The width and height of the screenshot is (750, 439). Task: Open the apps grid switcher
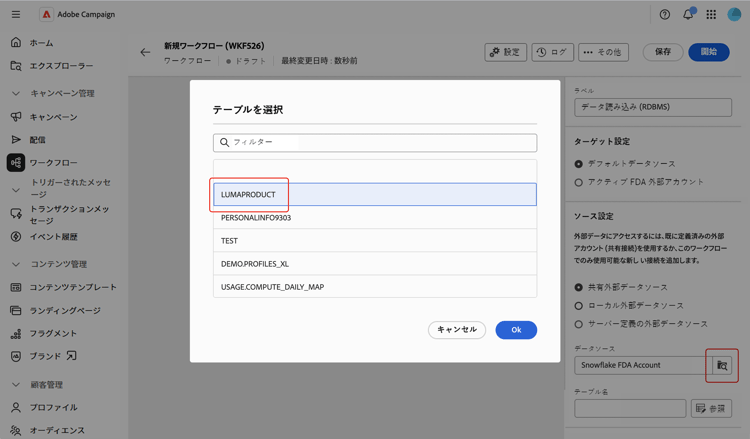click(x=711, y=14)
